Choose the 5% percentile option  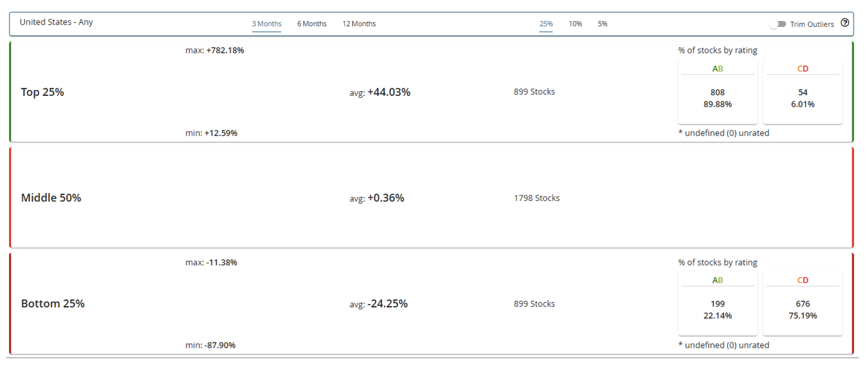point(602,24)
